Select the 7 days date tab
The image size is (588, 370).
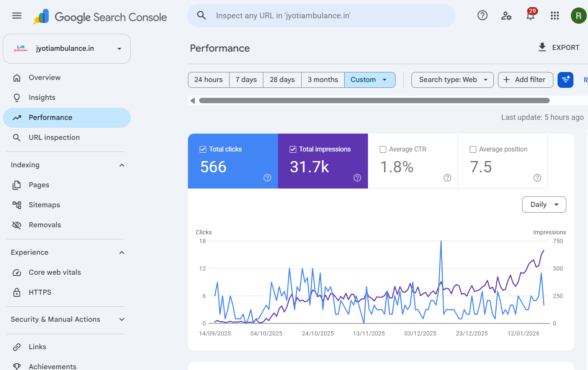click(x=246, y=80)
